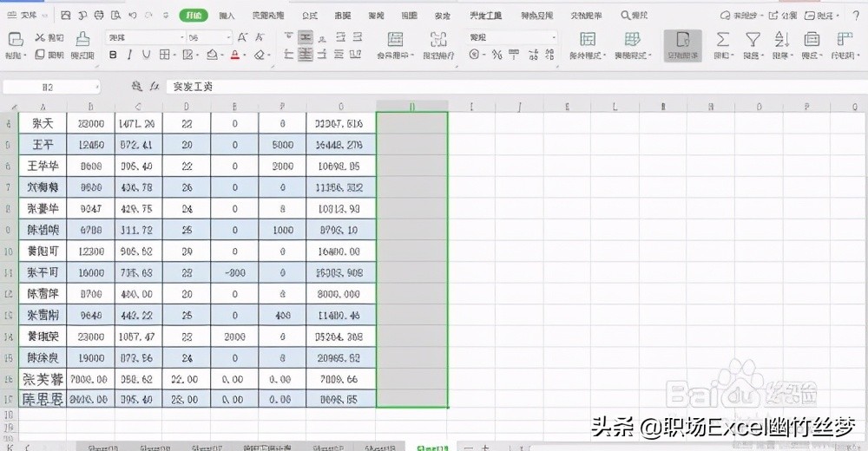Click the Rows and Columns icon

(x=845, y=39)
